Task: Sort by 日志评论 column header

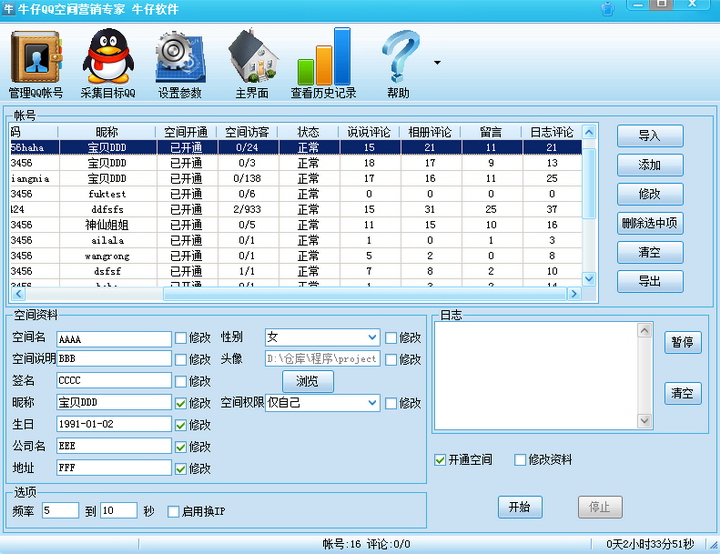Action: point(551,132)
